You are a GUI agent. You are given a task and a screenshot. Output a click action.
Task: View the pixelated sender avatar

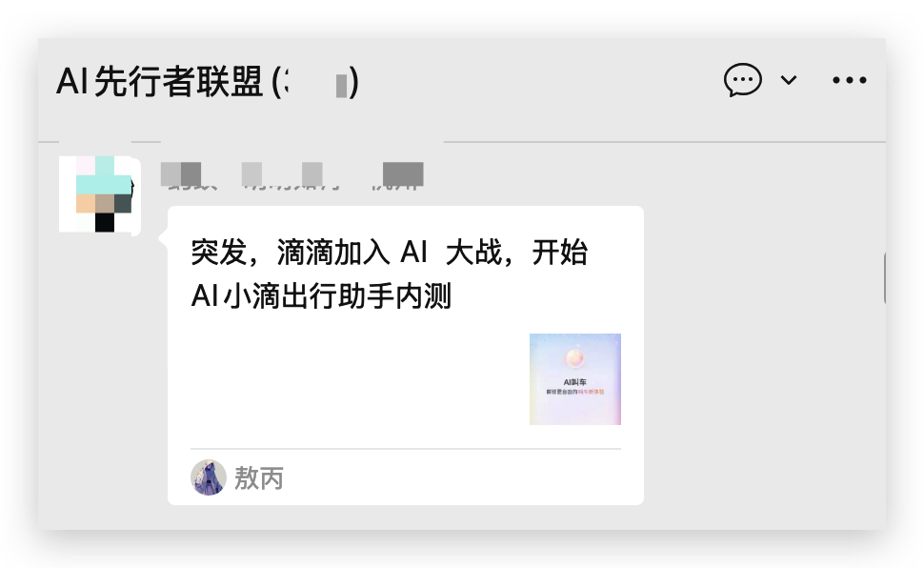coord(99,195)
